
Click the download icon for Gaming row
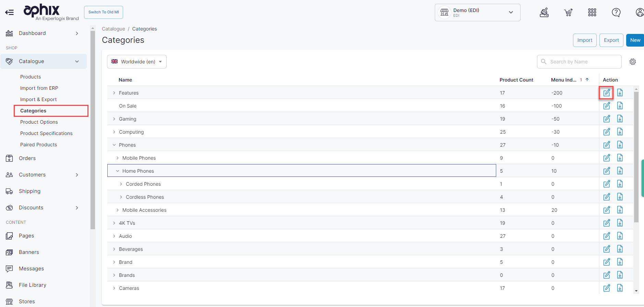620,119
